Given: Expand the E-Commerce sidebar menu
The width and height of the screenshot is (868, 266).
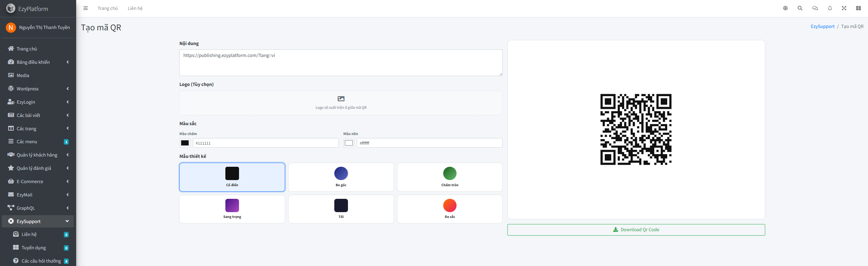Looking at the screenshot, I should (38, 181).
